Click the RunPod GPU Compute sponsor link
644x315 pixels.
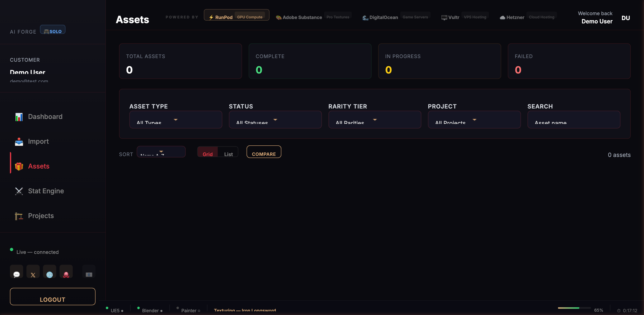(236, 15)
